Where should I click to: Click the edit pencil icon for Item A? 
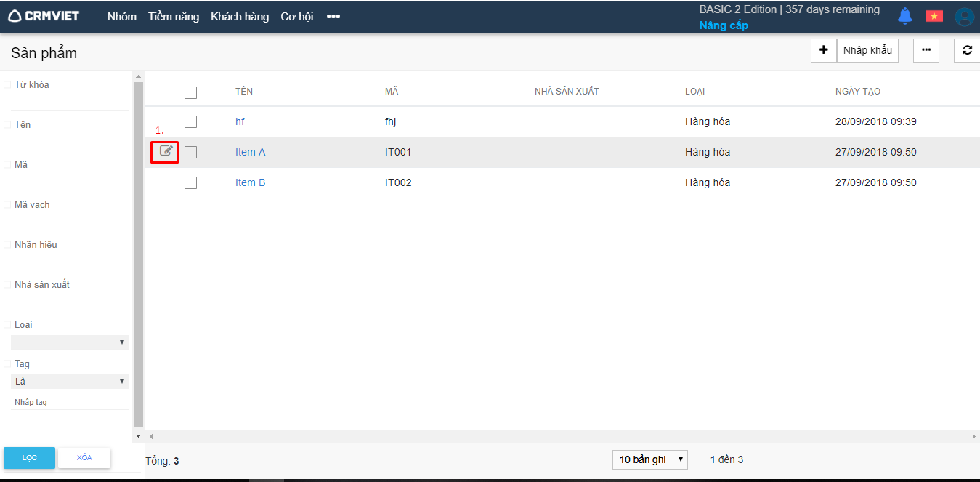[x=166, y=151]
